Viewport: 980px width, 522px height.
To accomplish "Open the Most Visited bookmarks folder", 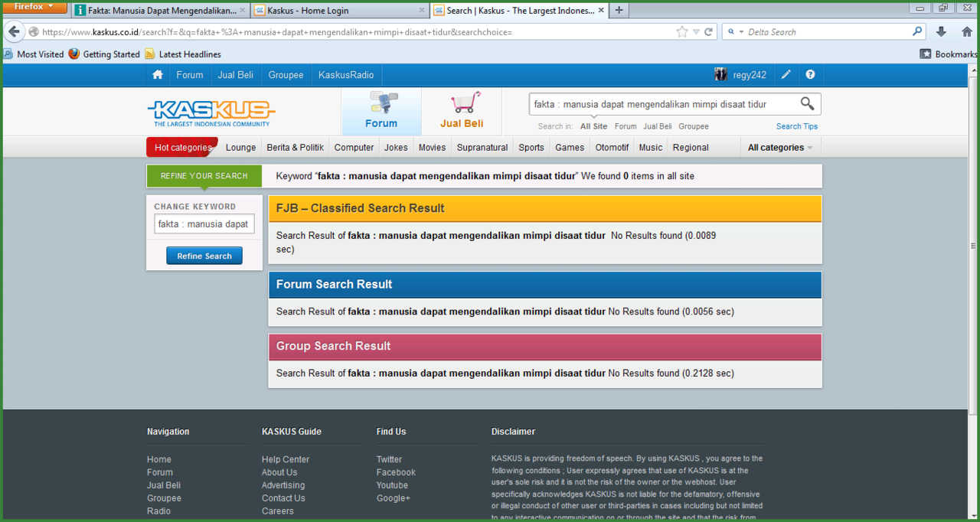I will (33, 54).
